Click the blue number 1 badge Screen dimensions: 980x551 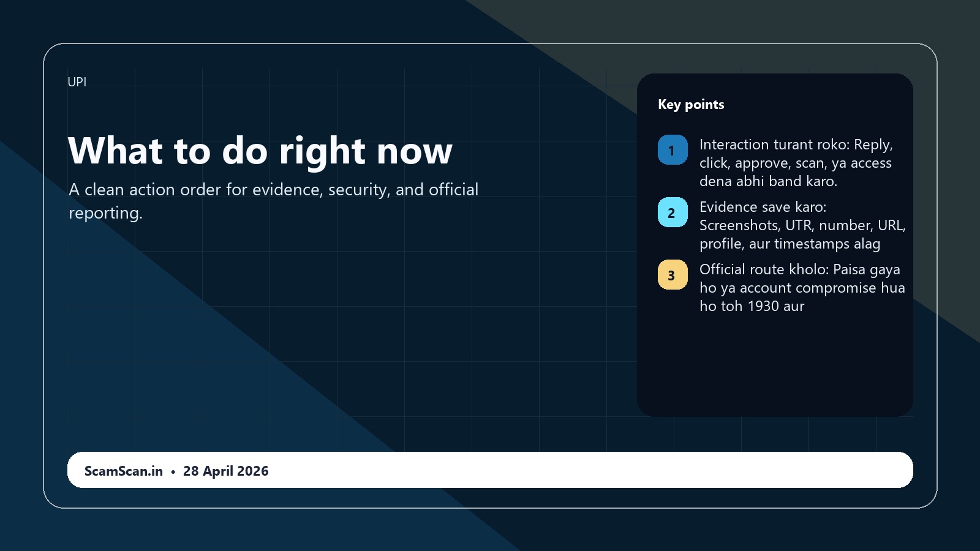point(673,150)
